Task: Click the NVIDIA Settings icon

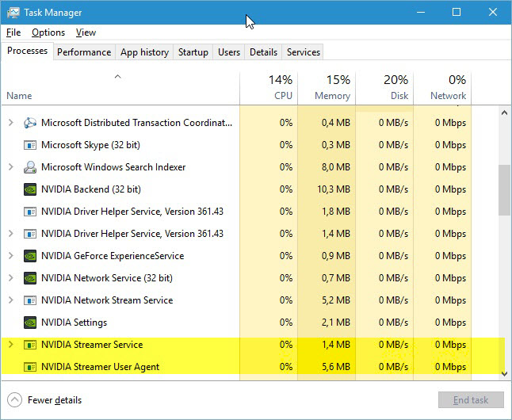Action: (30, 323)
